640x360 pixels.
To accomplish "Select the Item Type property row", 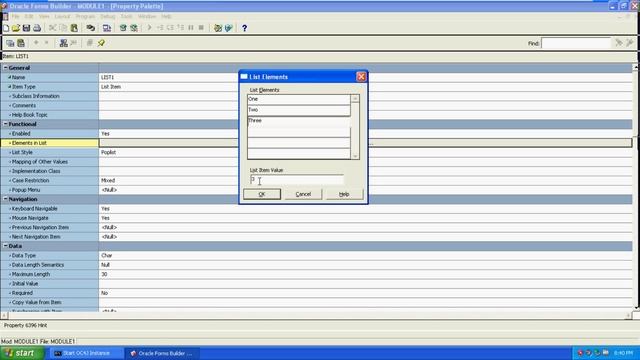I will (x=317, y=87).
